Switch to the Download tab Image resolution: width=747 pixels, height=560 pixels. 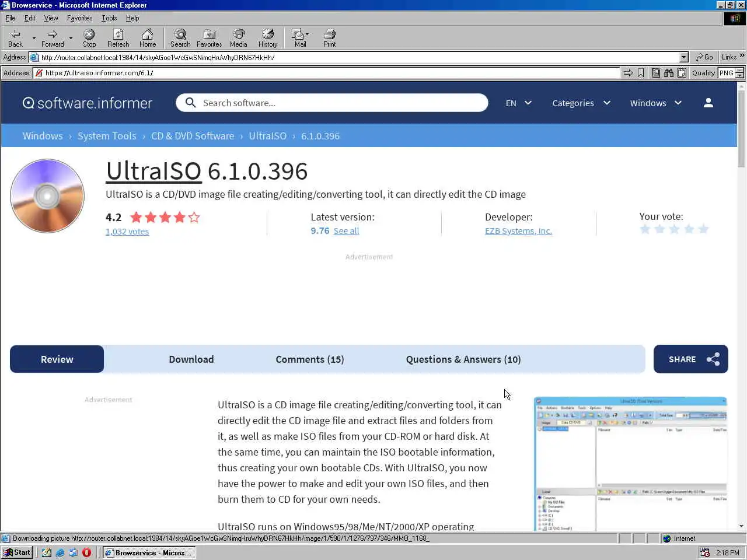tap(191, 359)
